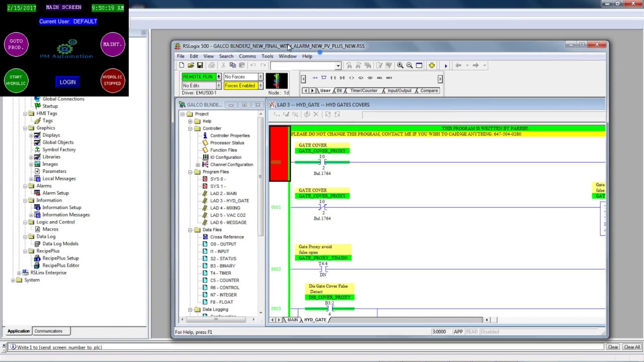This screenshot has width=644, height=362.
Task: Click the toolbar search input field
Action: (302, 66)
